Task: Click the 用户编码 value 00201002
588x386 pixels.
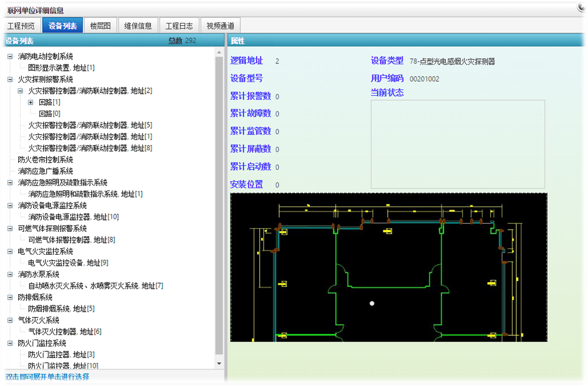Action: click(424, 79)
